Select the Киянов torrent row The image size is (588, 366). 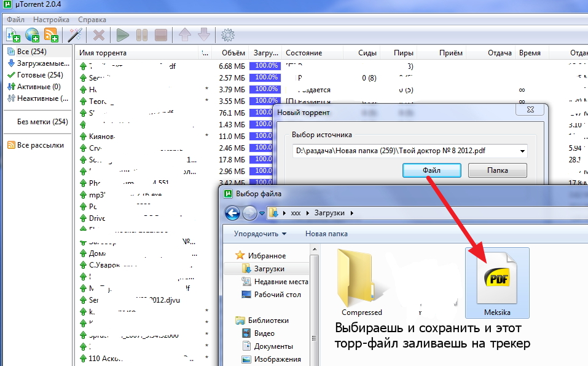point(102,137)
